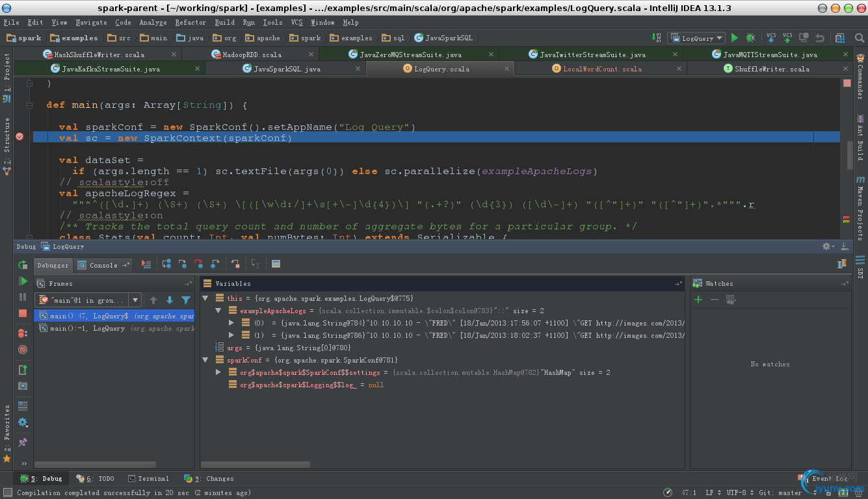Screen dimensions: 868x499
Task: Click the Frames horizontal scrollbar
Action: 96,465
